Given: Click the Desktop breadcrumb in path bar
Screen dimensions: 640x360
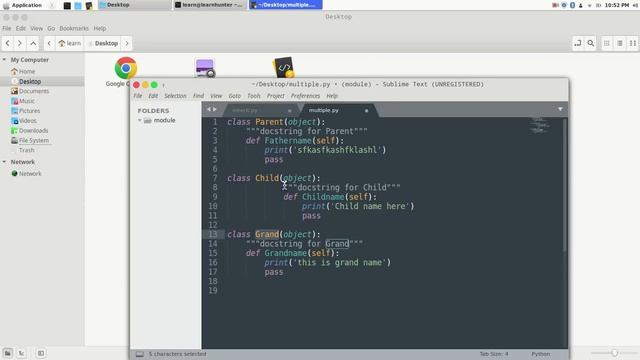Looking at the screenshot, I should pyautogui.click(x=103, y=43).
